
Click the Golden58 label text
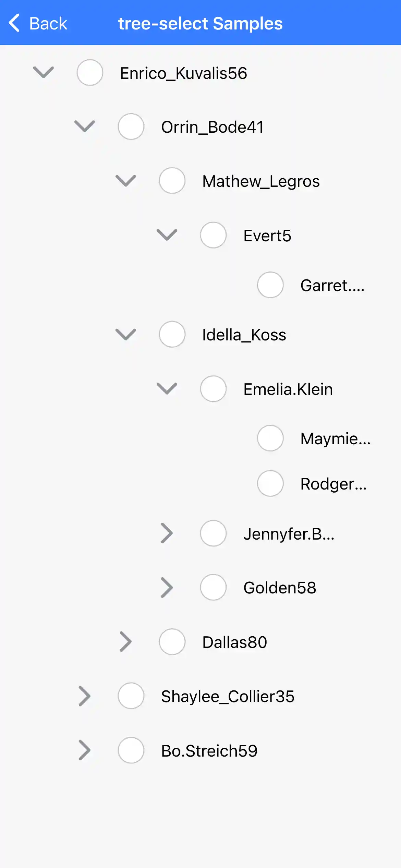click(280, 588)
